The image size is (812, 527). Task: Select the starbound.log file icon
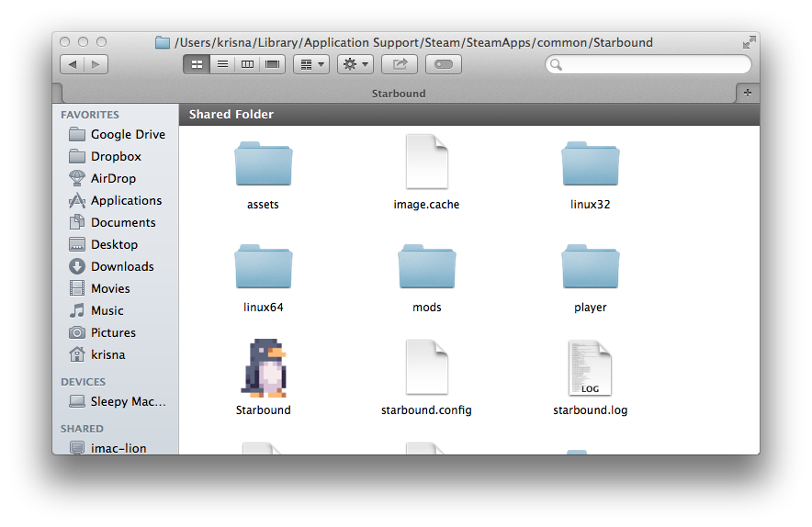point(591,367)
